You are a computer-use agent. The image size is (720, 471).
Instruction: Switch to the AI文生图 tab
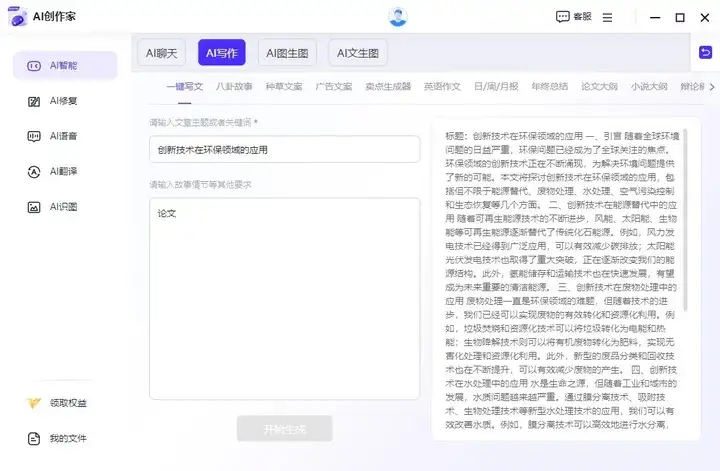(x=357, y=53)
